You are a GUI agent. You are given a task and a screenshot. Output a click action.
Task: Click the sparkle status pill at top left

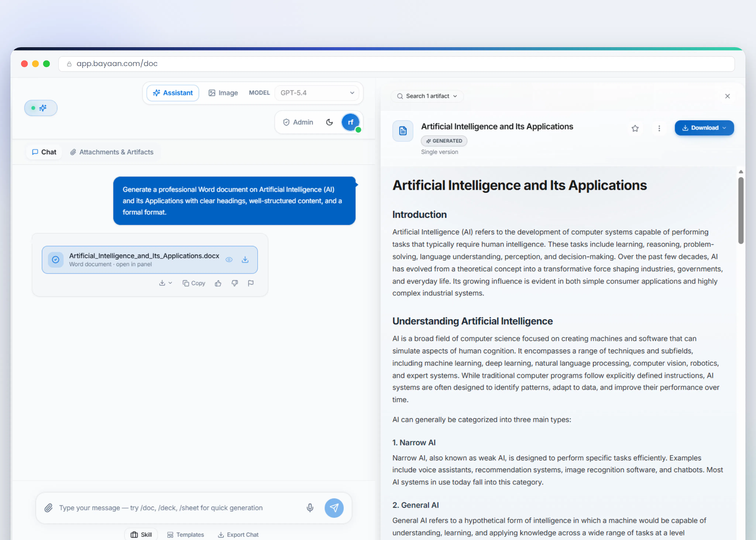pyautogui.click(x=41, y=108)
